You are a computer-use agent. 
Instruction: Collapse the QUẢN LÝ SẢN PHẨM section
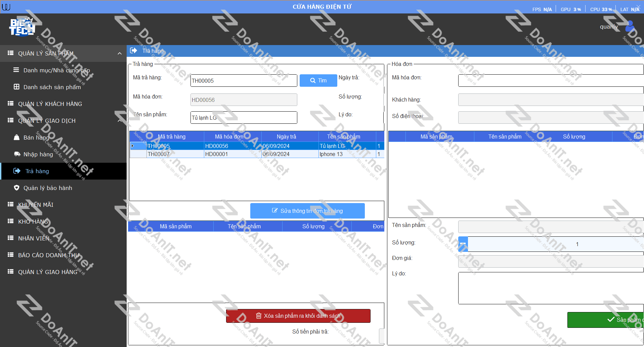[120, 53]
